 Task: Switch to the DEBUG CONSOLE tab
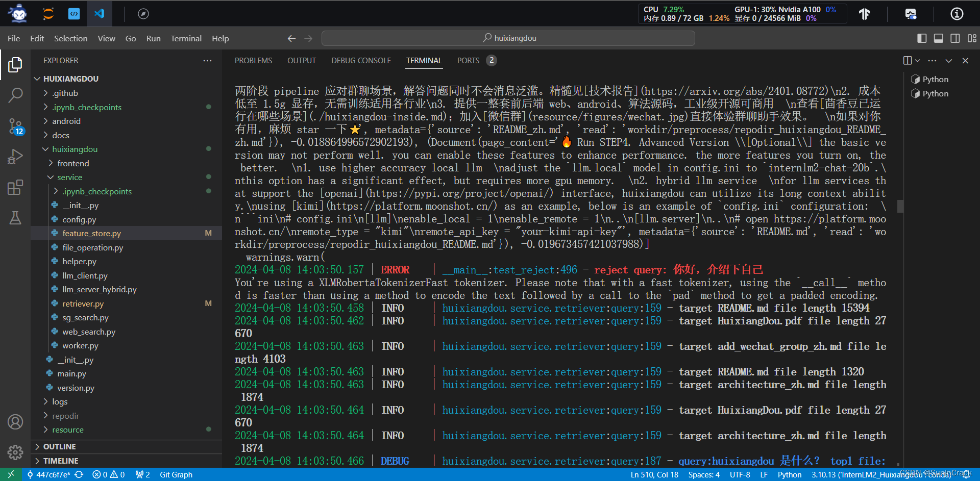pyautogui.click(x=361, y=60)
